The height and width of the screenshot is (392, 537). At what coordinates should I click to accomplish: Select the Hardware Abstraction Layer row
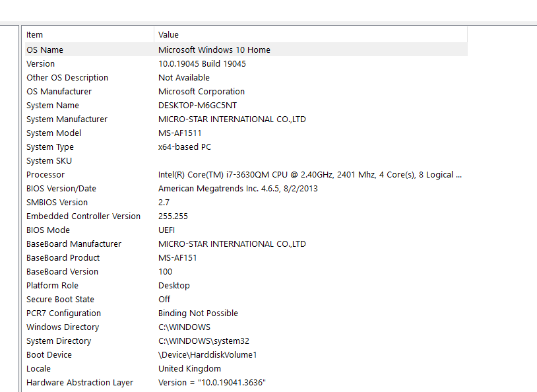[246, 382]
